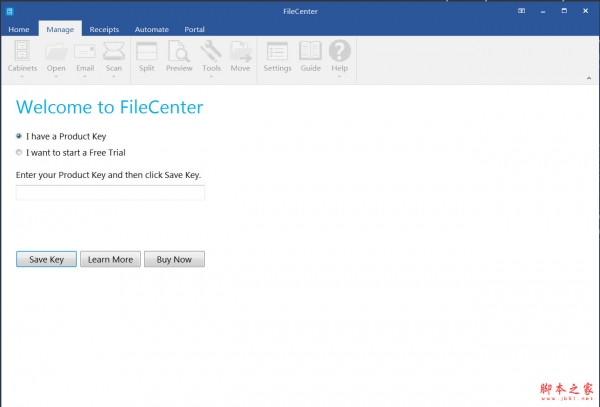Expand the Help dropdown arrow
This screenshot has width=600, height=407.
point(340,76)
